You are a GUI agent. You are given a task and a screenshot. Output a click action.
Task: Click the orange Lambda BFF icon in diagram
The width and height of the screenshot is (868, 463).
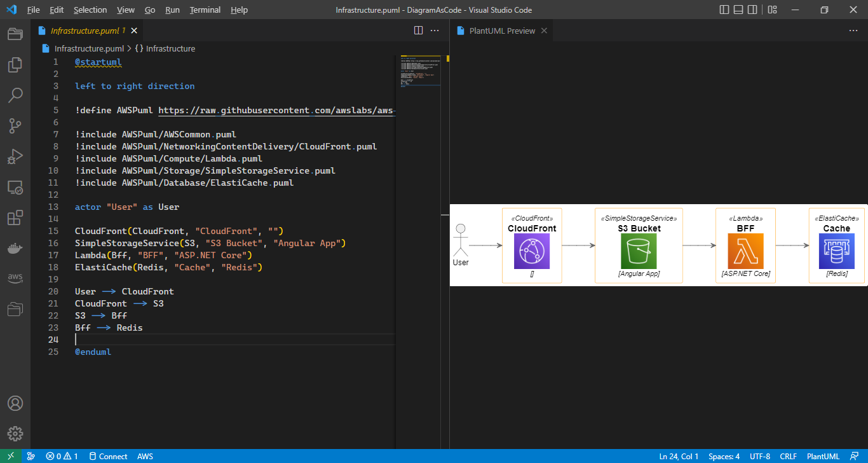(x=746, y=251)
